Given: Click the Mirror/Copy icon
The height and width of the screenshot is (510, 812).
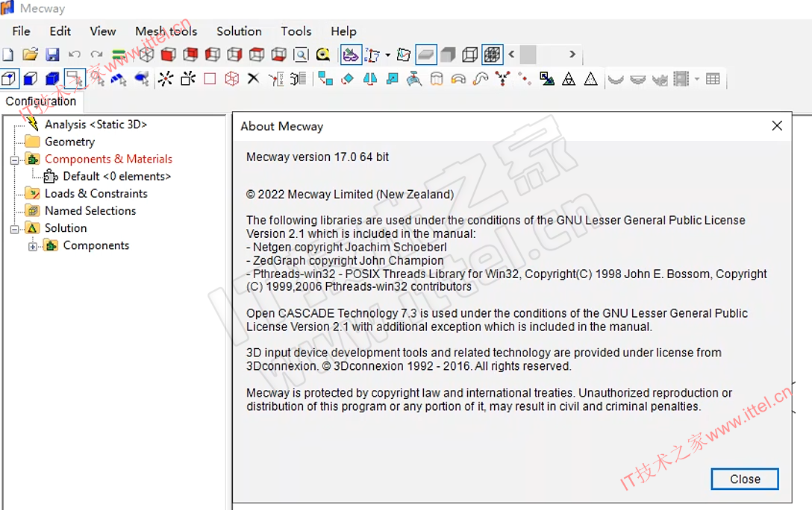Looking at the screenshot, I should (x=369, y=78).
